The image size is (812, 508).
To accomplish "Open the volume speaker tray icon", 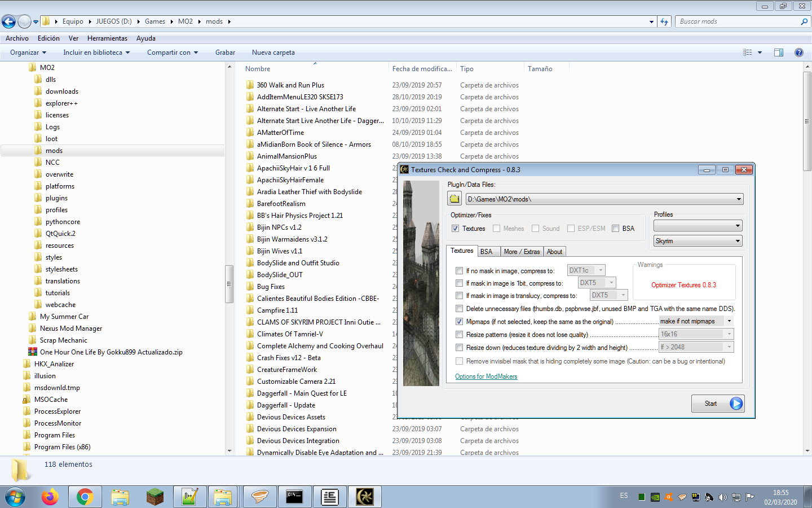I will tap(722, 497).
